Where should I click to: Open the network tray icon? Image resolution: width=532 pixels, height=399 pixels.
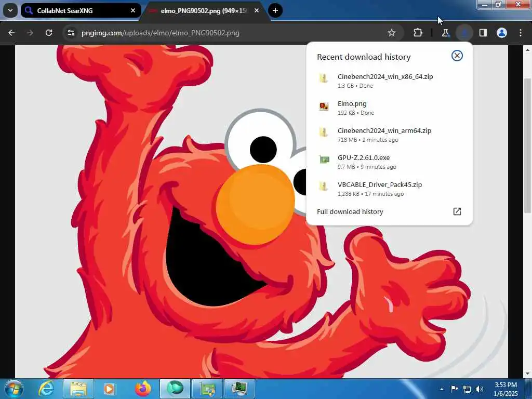click(467, 389)
